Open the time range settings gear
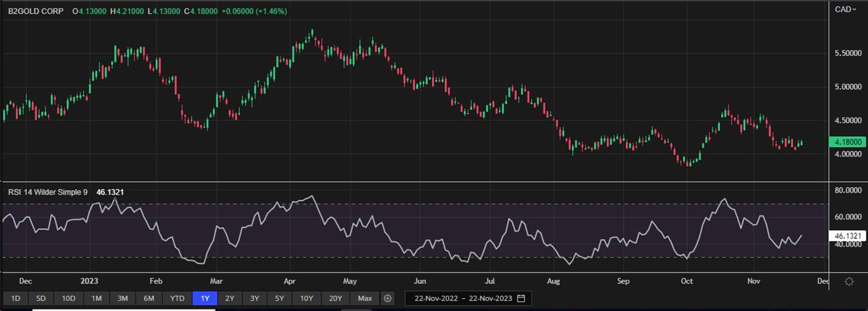 click(387, 298)
